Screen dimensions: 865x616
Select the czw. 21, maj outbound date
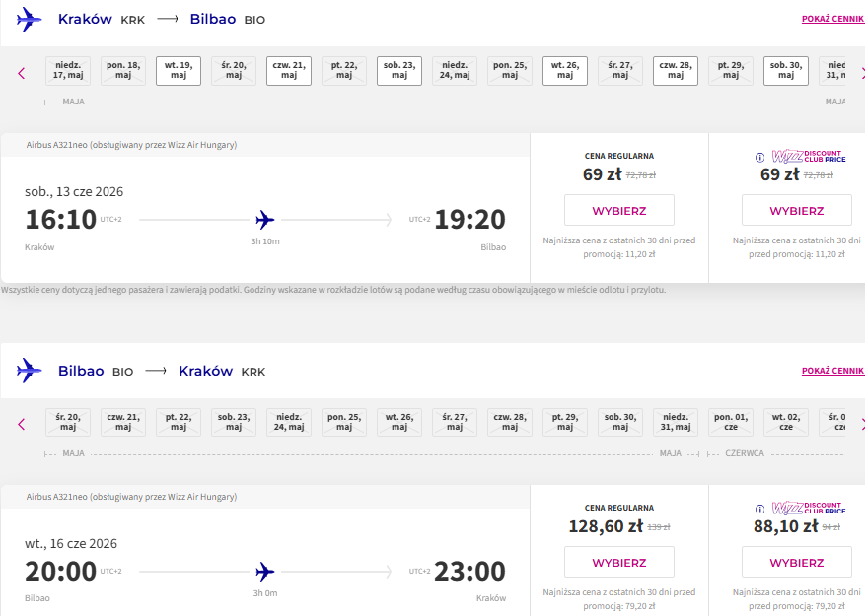point(289,71)
